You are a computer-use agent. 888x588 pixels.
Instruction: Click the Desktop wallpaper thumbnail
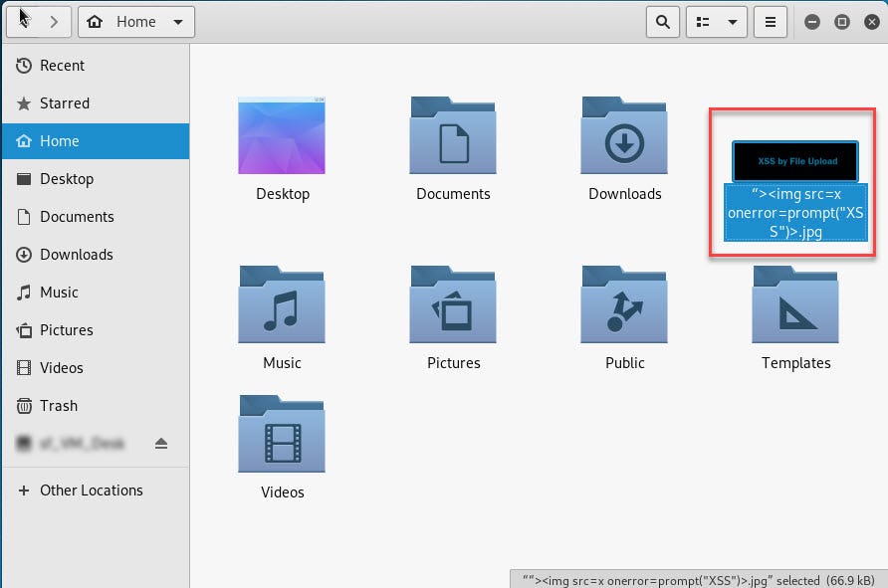282,134
